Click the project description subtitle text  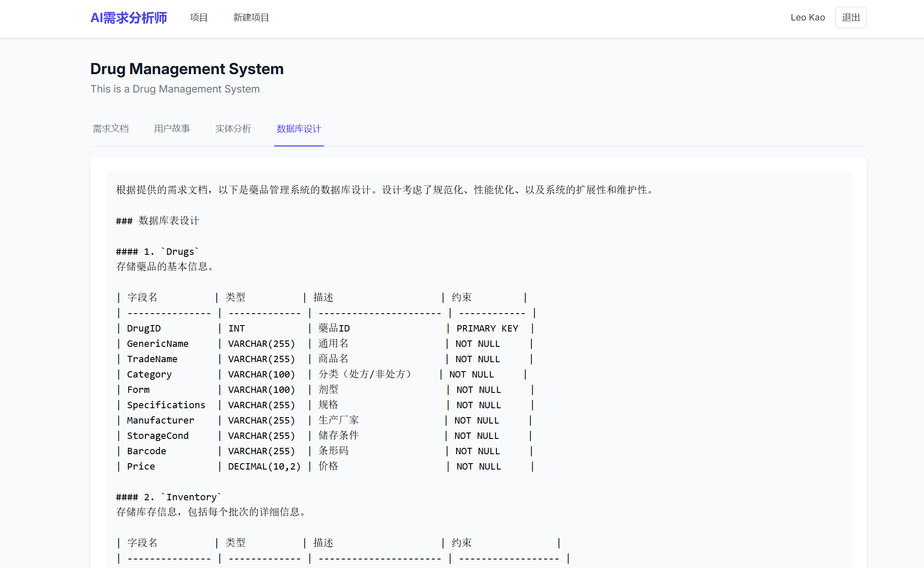(x=175, y=89)
